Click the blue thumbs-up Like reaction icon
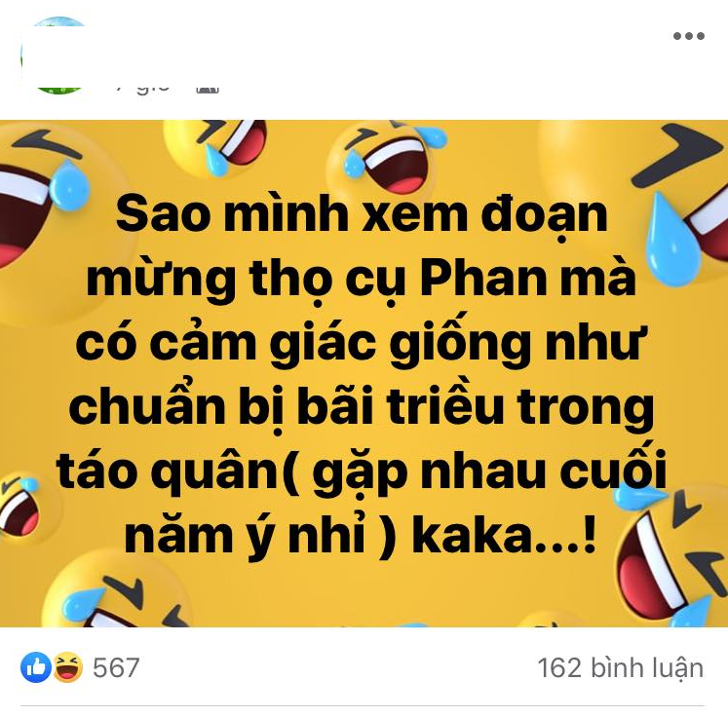Viewport: 728px width, 718px height. pyautogui.click(x=36, y=667)
